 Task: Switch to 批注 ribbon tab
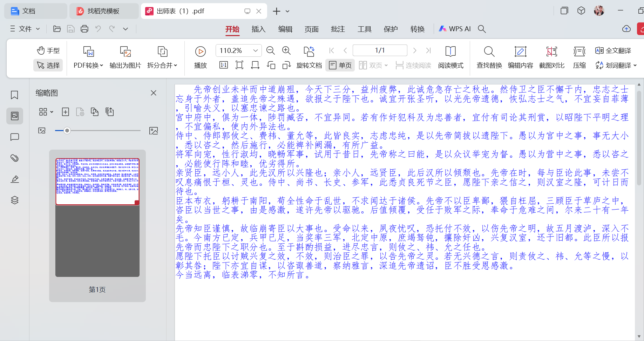338,29
